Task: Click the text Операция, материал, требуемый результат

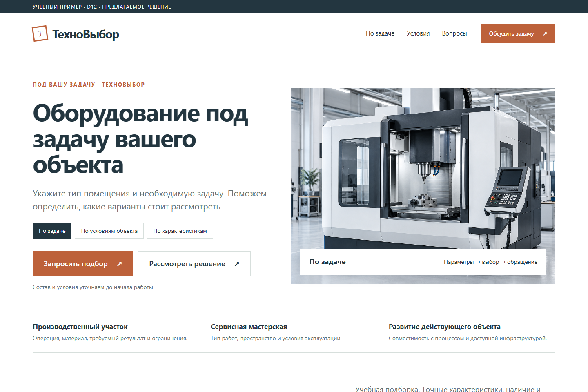Action: tap(110, 338)
